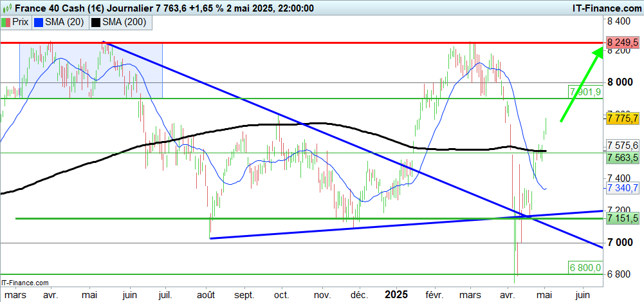This screenshot has width=644, height=302.
Task: Click the IT-Finance.com watermark at bottom left
Action: click(26, 283)
